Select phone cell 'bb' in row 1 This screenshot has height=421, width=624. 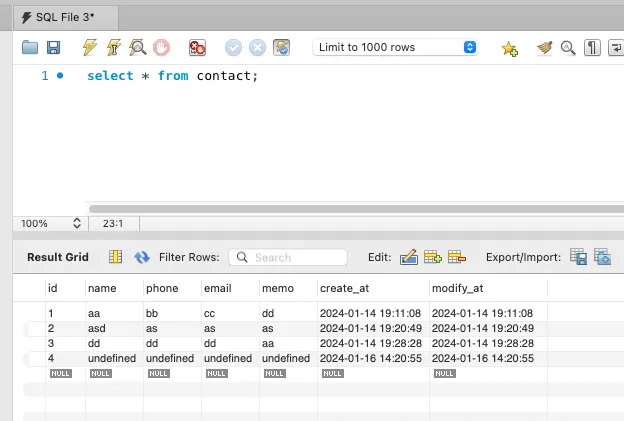[x=172, y=313]
